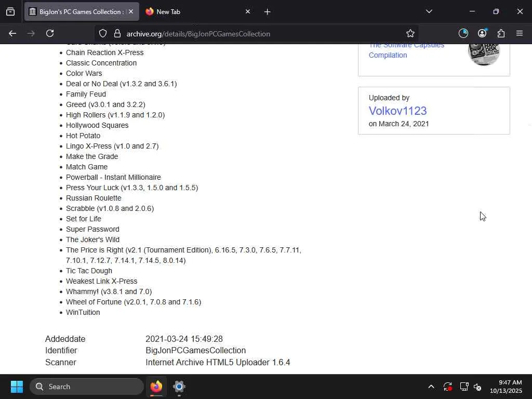The image size is (532, 399).
Task: Click 'Classic Concentration' list item
Action: pos(101,63)
